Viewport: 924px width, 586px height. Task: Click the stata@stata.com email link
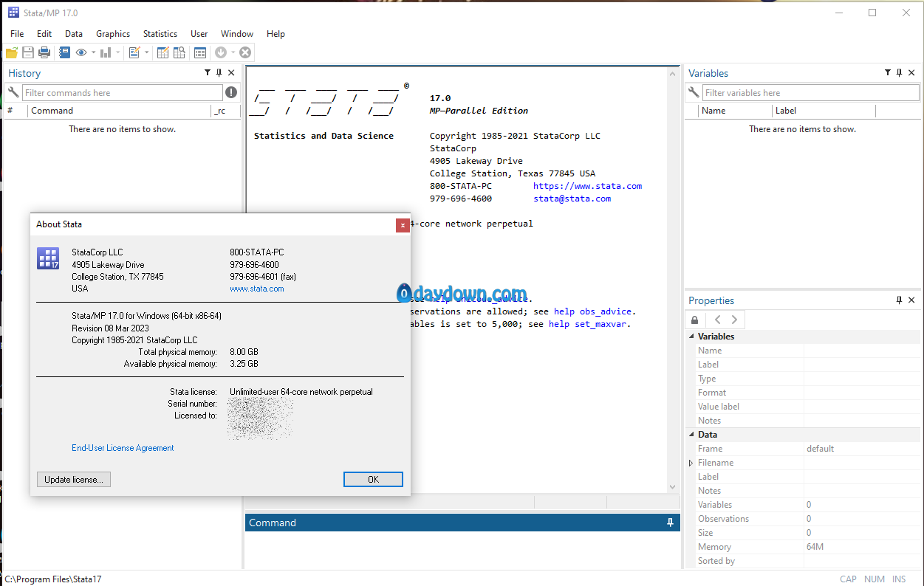(572, 199)
